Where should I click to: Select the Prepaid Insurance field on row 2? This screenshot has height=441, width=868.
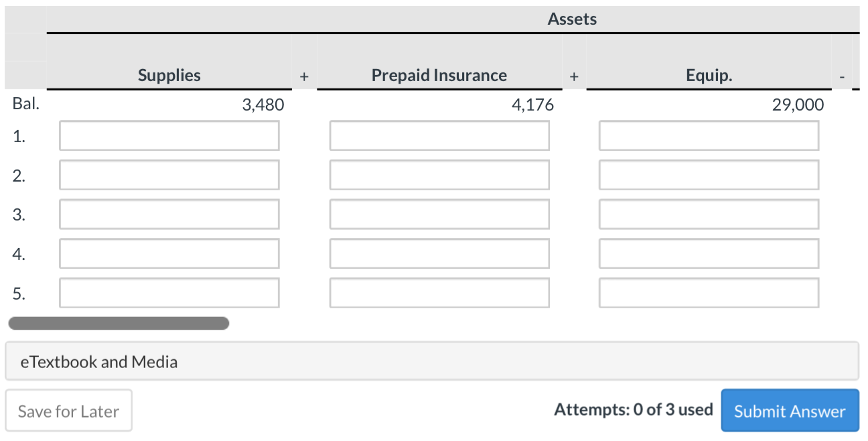(x=439, y=174)
